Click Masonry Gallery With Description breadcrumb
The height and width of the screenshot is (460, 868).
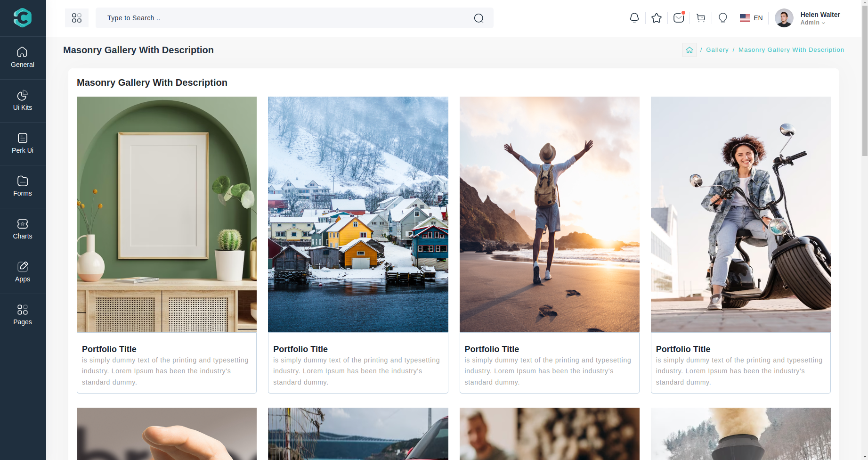(791, 50)
